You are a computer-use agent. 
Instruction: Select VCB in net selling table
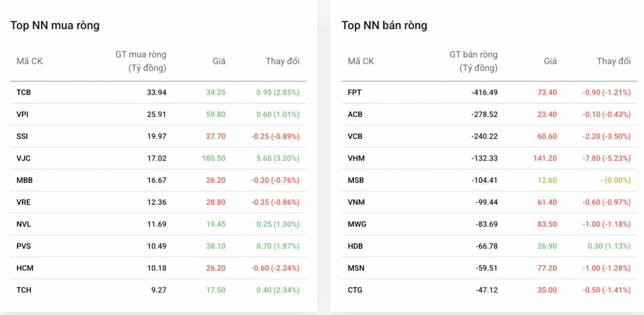pos(355,136)
